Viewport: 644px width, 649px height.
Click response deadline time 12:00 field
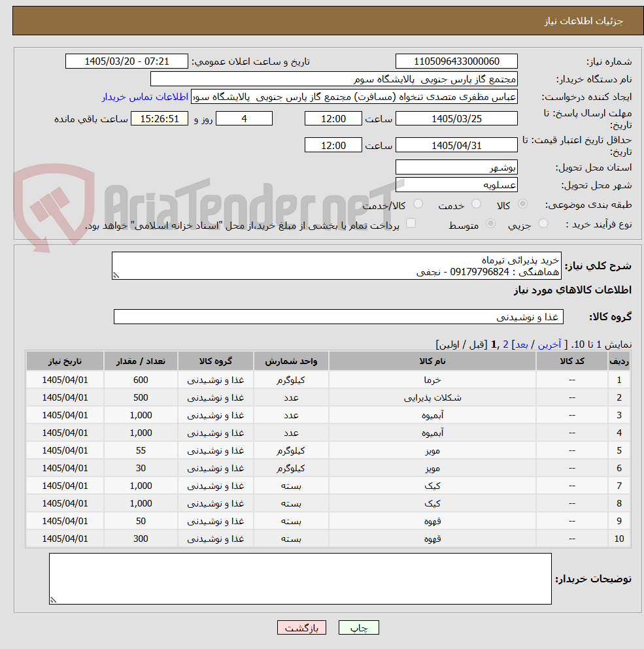(333, 119)
